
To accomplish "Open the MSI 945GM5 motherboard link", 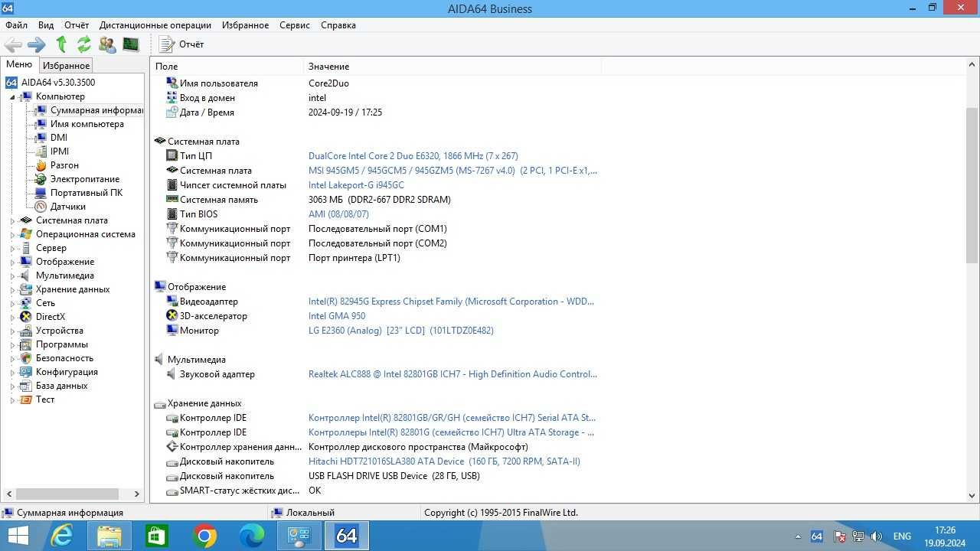I will 452,171.
